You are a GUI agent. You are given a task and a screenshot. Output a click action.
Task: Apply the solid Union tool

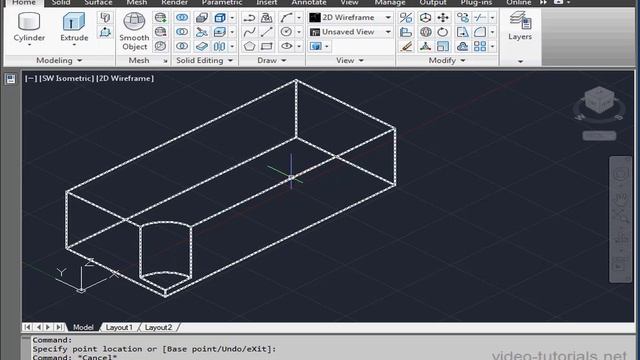(182, 18)
